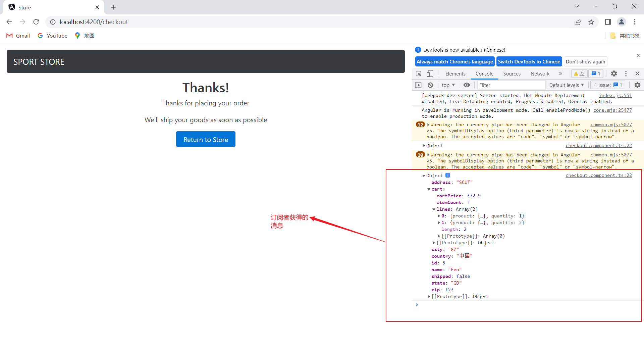Open the index.js:551 source link
Screen dimensions: 644x345
[x=615, y=96]
